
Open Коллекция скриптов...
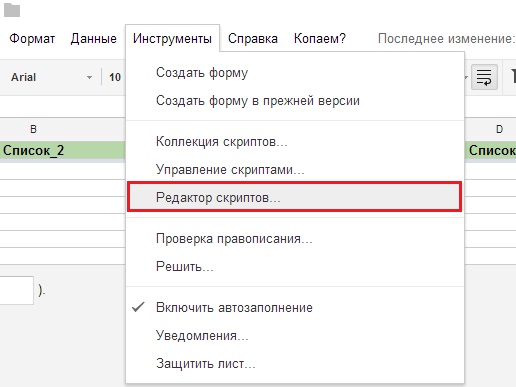tap(295, 142)
